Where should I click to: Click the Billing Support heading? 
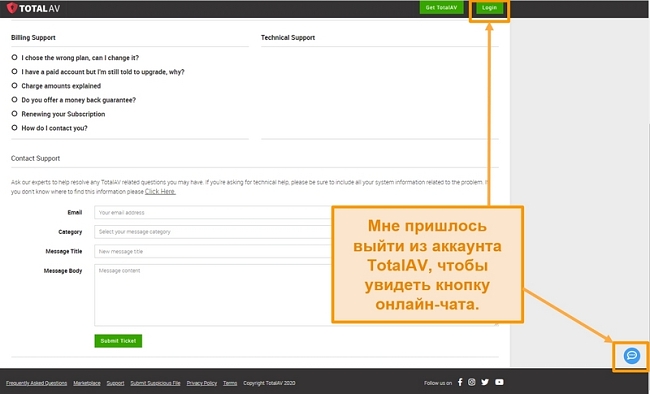33,37
